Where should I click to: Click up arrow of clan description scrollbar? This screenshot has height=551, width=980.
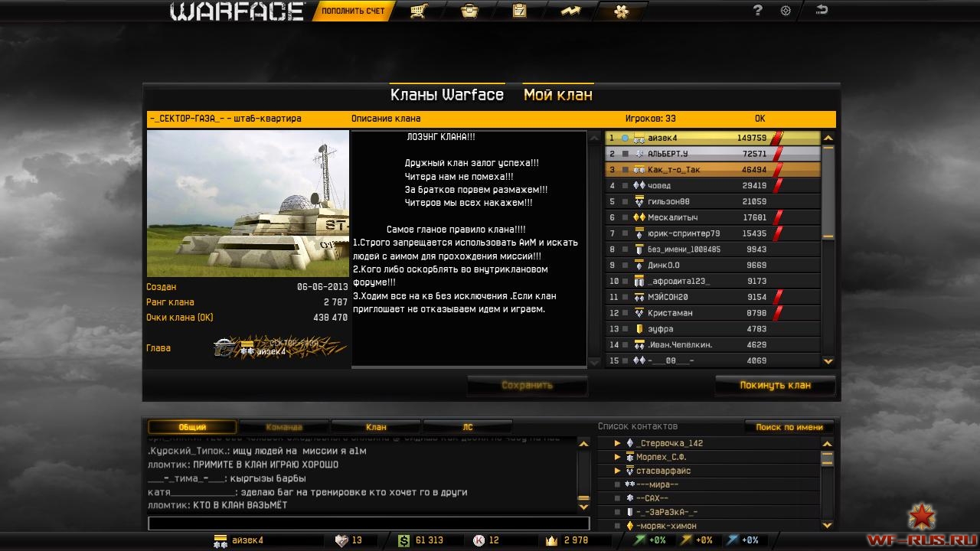coord(594,138)
